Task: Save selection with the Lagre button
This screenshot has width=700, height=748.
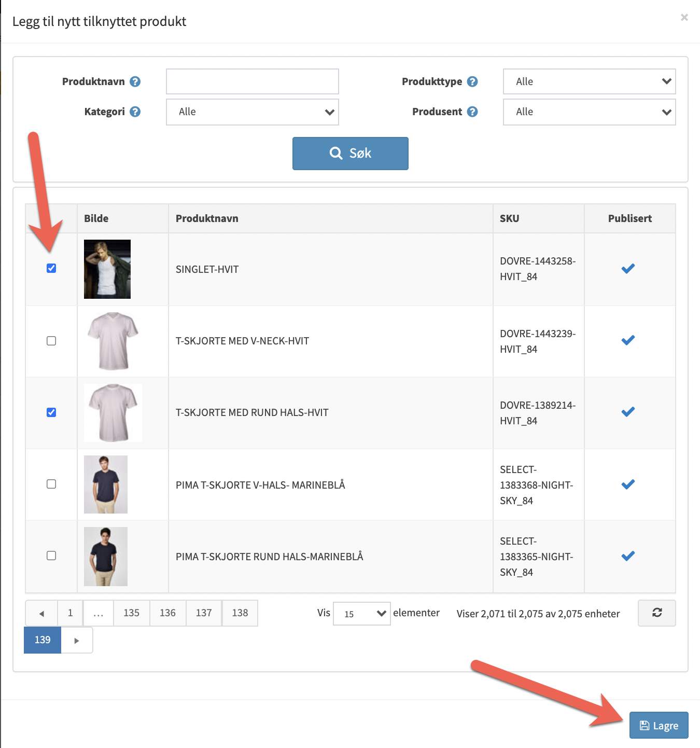Action: point(659,725)
